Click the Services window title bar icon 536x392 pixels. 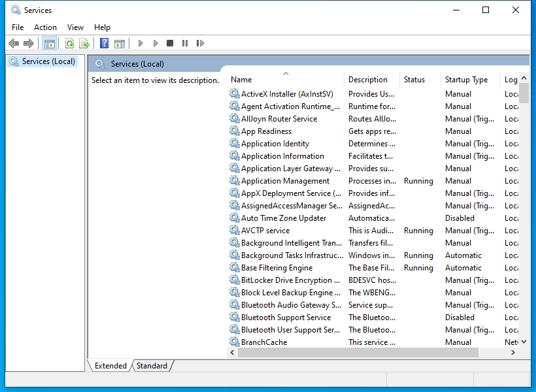[x=16, y=10]
